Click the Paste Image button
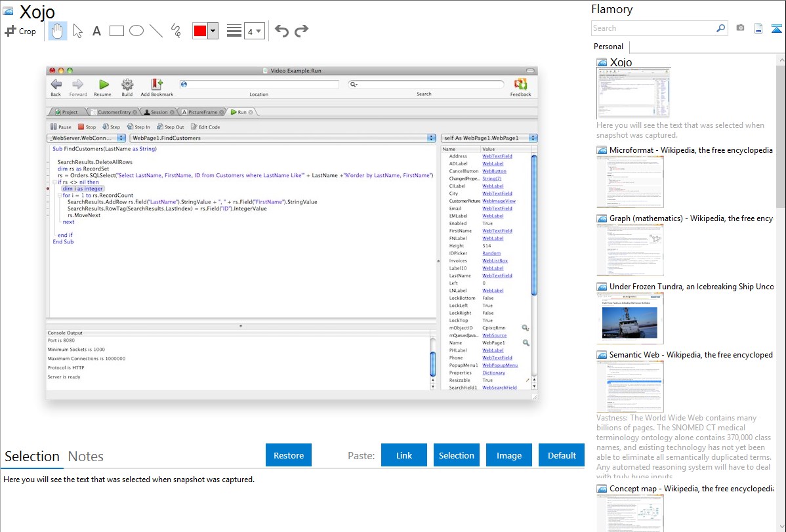 coord(508,455)
